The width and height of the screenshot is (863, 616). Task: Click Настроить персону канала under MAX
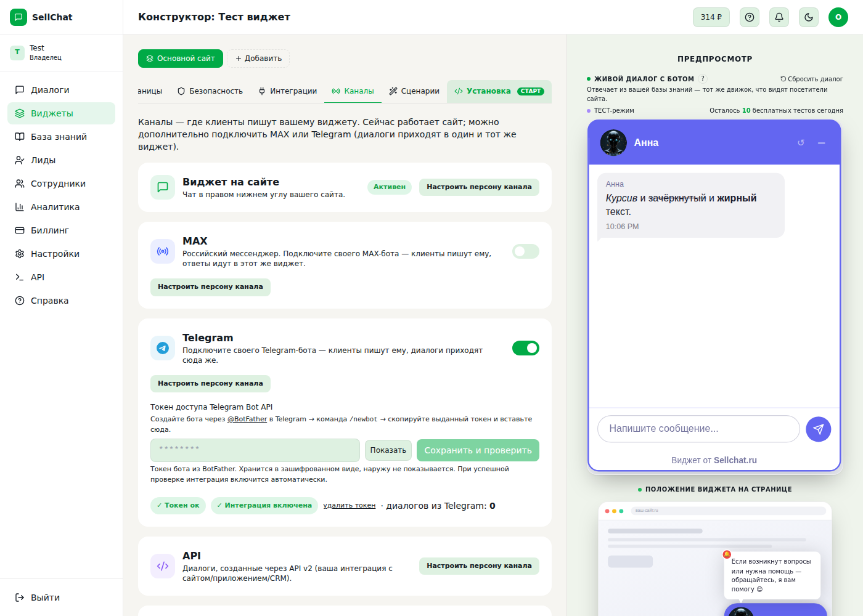210,287
